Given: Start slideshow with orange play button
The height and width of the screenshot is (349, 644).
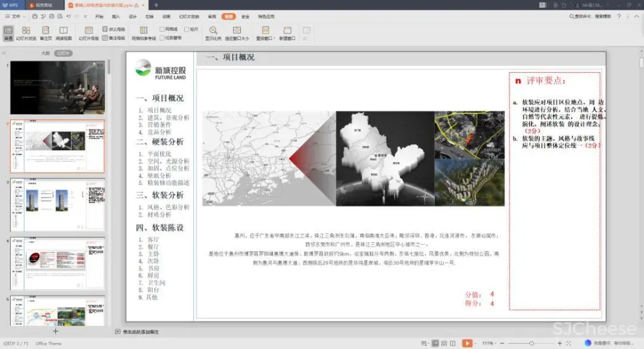Looking at the screenshot, I should pos(467,343).
